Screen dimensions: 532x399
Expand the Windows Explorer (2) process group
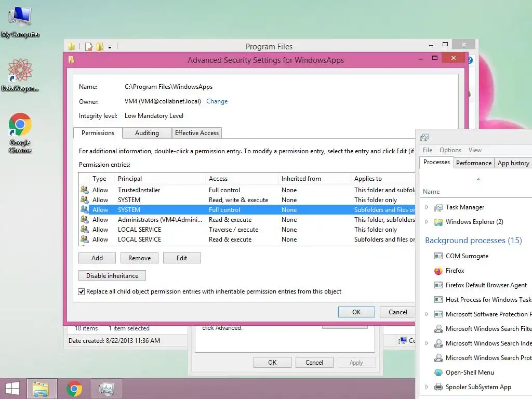pos(427,222)
